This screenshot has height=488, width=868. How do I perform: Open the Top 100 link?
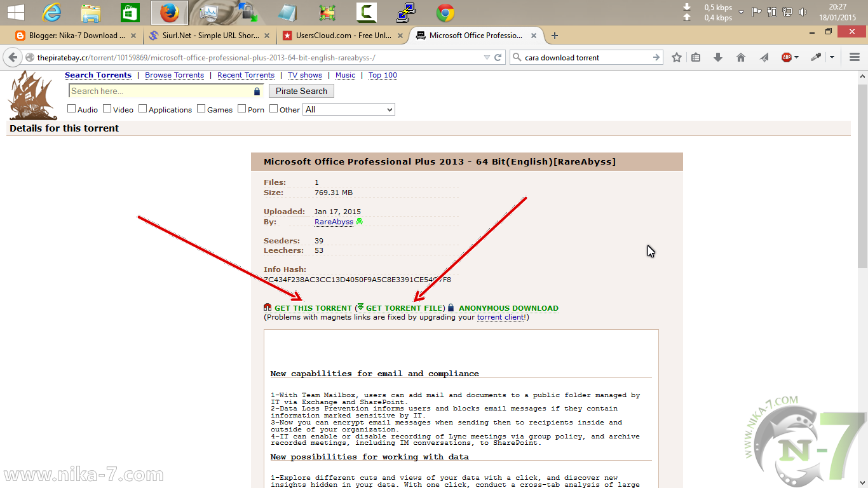click(x=383, y=75)
